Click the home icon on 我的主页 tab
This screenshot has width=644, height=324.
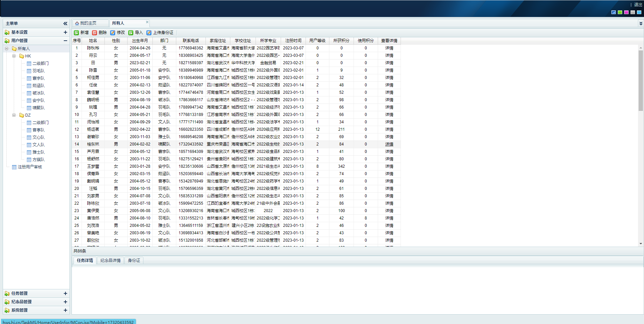tap(77, 23)
